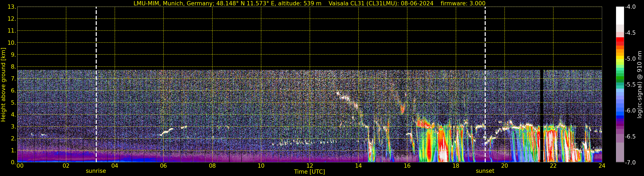Click the colorbar label 'log(rc-signal) @ 910 nm'
The height and width of the screenshot is (176, 644).
[640, 85]
